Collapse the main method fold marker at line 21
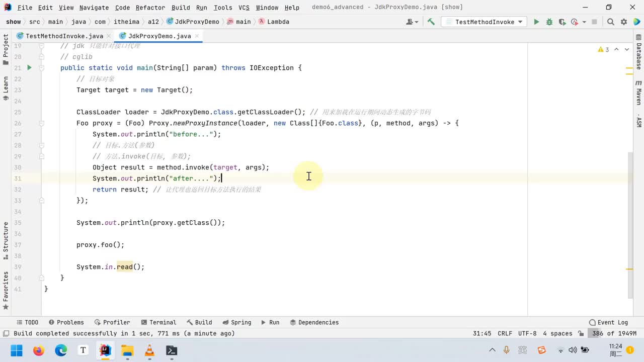The image size is (644, 362). click(x=42, y=68)
